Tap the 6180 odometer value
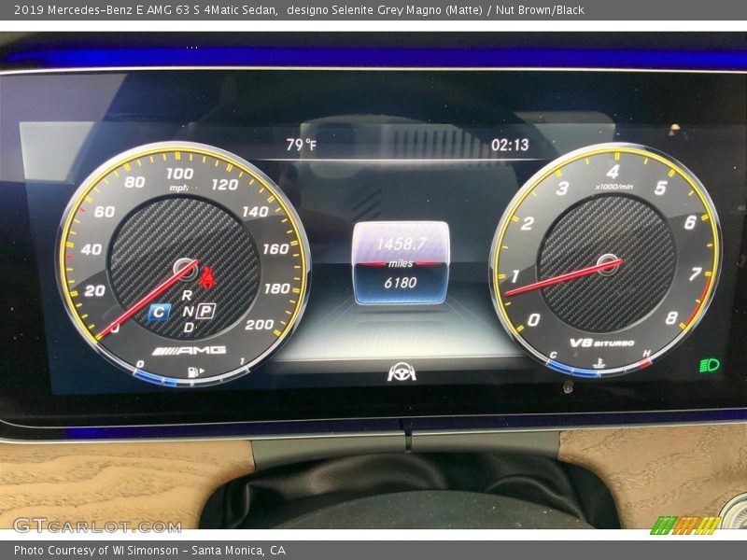 (401, 283)
